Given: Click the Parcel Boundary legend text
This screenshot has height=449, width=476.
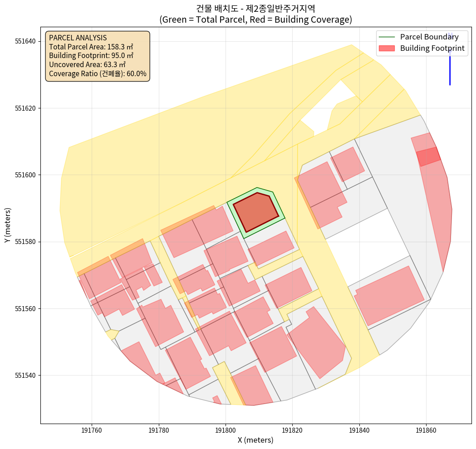Looking at the screenshot, I should [x=429, y=37].
